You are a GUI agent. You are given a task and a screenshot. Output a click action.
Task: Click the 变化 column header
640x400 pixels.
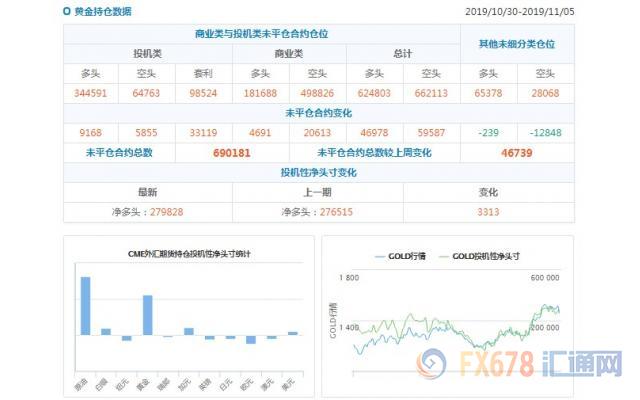[488, 192]
